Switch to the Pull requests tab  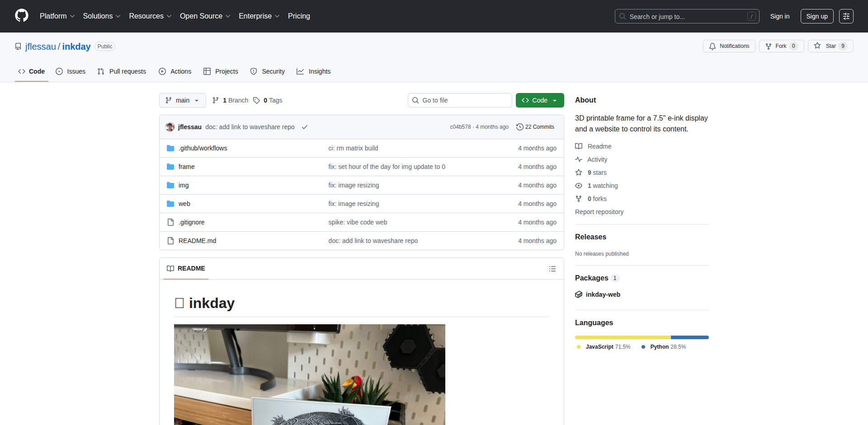(x=122, y=71)
